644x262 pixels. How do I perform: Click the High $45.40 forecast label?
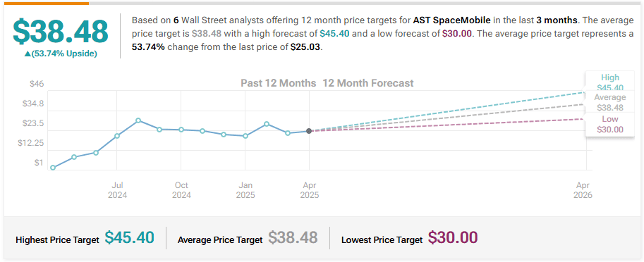coord(610,82)
